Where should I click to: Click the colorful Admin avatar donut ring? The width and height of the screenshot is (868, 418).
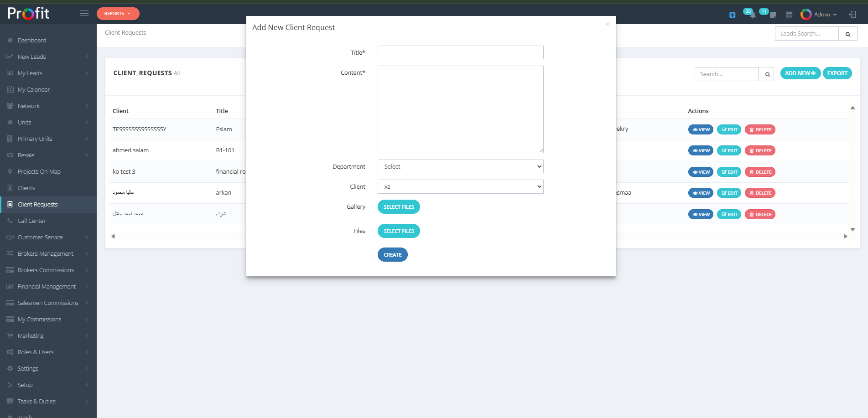pyautogui.click(x=806, y=14)
